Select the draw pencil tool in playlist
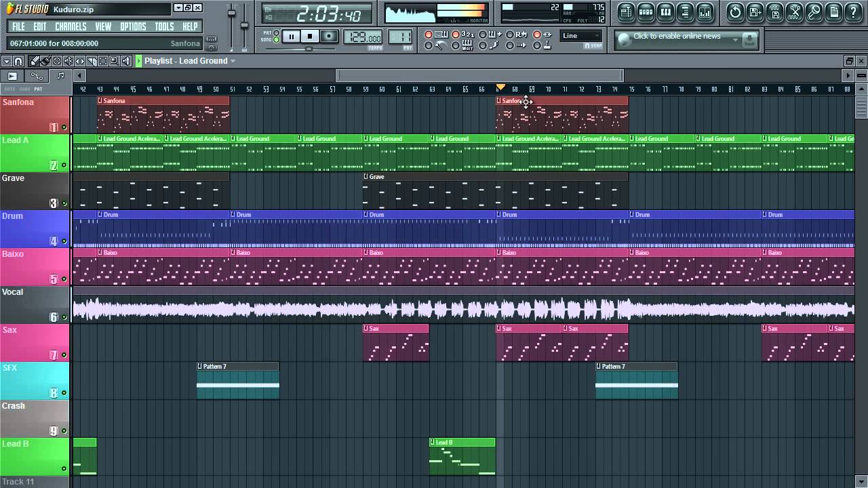The height and width of the screenshot is (488, 868). (x=35, y=61)
